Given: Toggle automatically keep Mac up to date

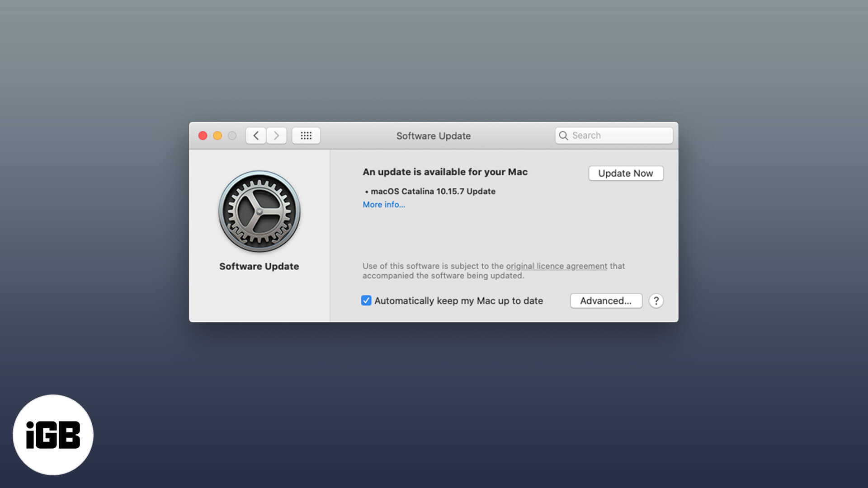Looking at the screenshot, I should (x=366, y=300).
